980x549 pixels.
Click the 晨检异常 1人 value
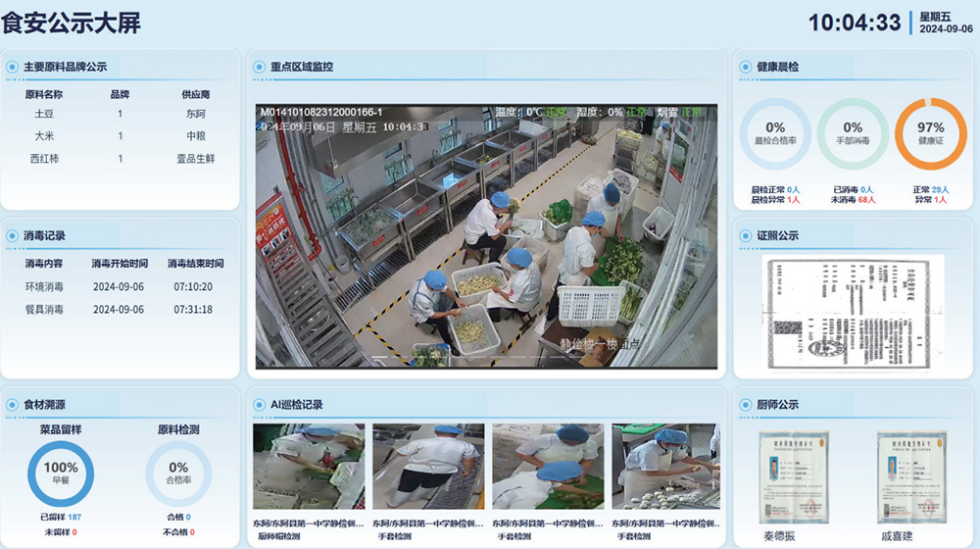[775, 200]
